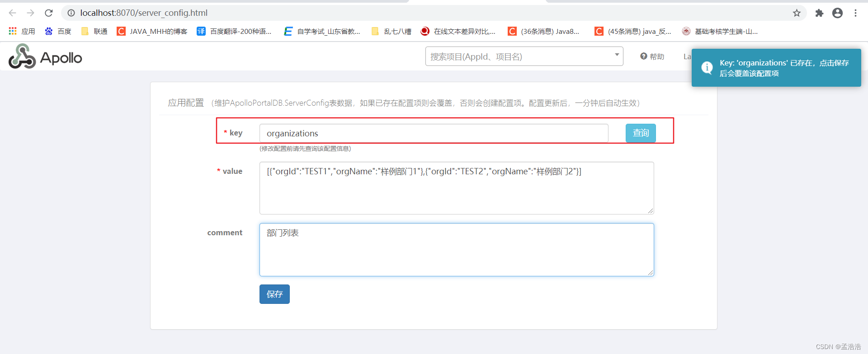This screenshot has height=354, width=868.
Task: Open the (36条消息) Java8 bookmark
Action: [x=543, y=31]
